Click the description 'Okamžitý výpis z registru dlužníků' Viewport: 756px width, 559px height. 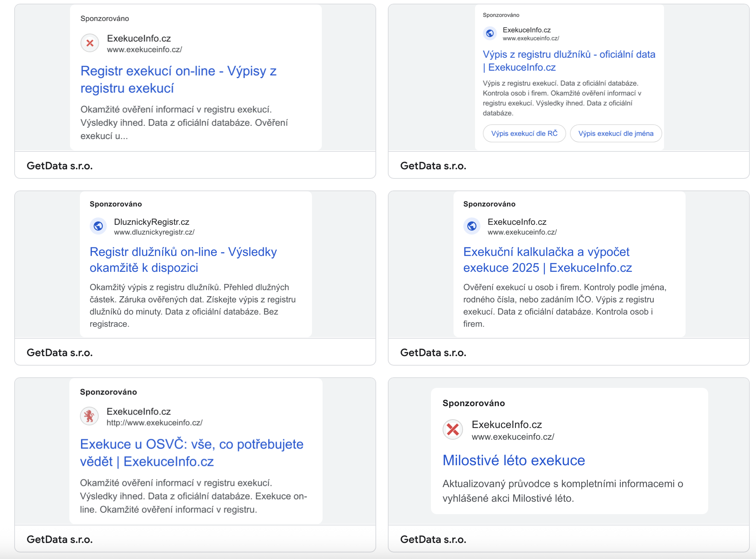click(193, 305)
